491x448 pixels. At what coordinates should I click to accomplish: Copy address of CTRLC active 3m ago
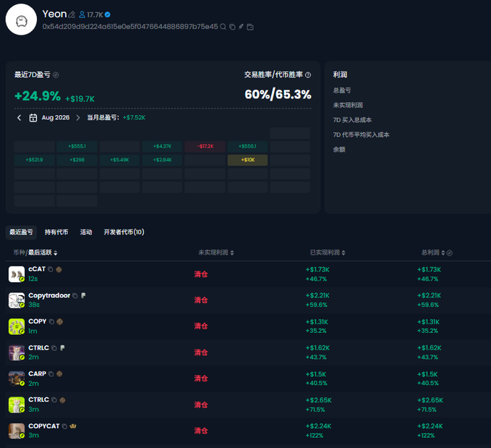tap(54, 400)
